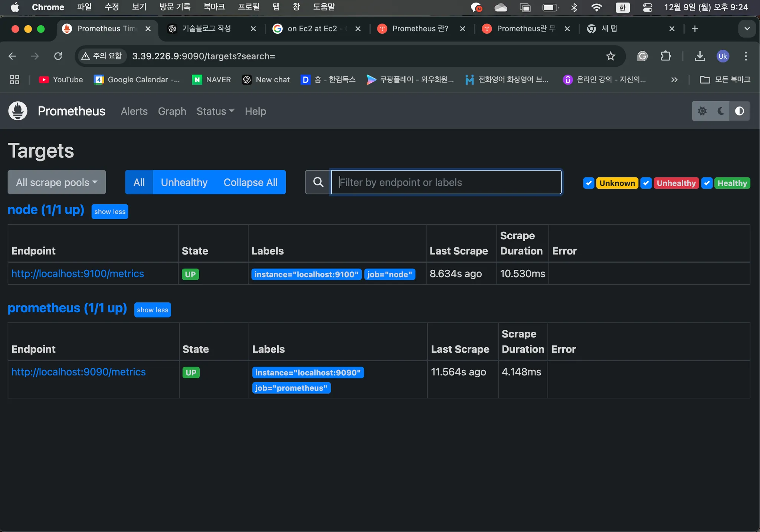The image size is (760, 532).
Task: Click the search magnifier icon
Action: coord(318,182)
